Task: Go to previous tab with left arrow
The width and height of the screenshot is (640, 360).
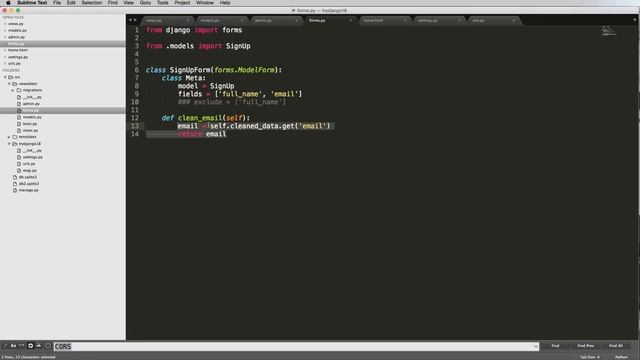Action: click(130, 20)
